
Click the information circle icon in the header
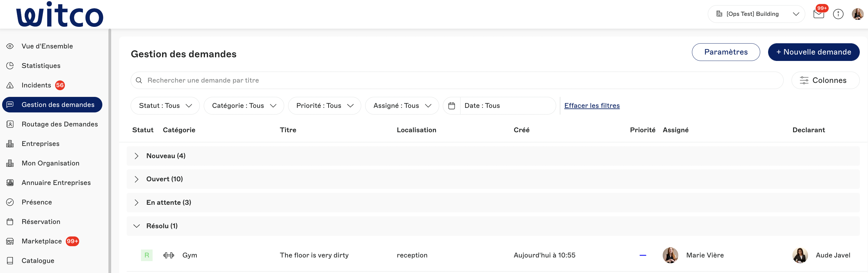pyautogui.click(x=838, y=14)
